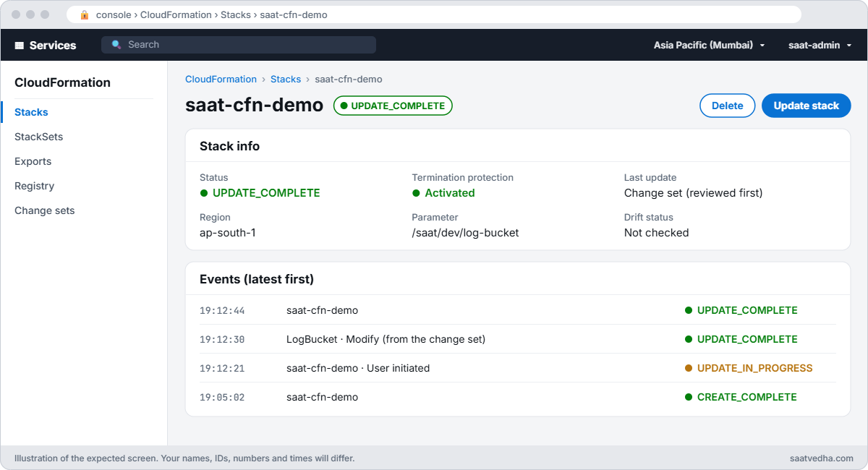Click the Update stack button
This screenshot has width=868, height=470.
point(806,106)
